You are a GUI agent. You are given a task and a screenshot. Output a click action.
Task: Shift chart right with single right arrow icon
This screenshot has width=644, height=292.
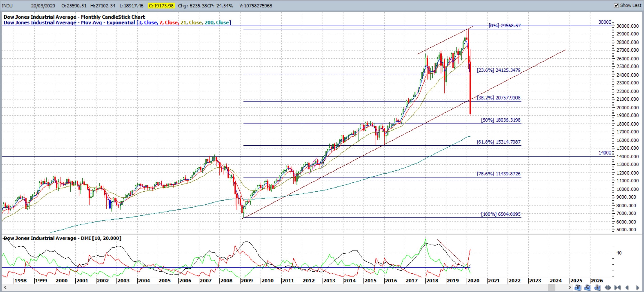[638, 287]
